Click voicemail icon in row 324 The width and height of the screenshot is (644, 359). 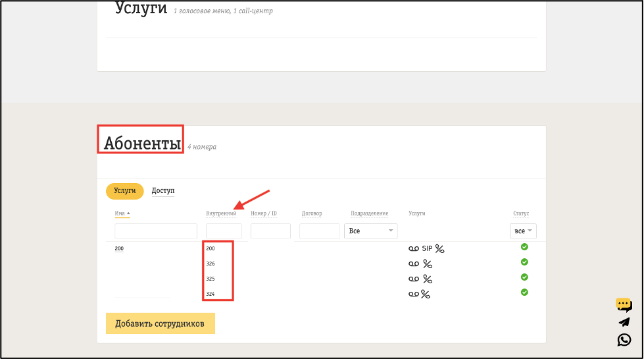(x=414, y=294)
